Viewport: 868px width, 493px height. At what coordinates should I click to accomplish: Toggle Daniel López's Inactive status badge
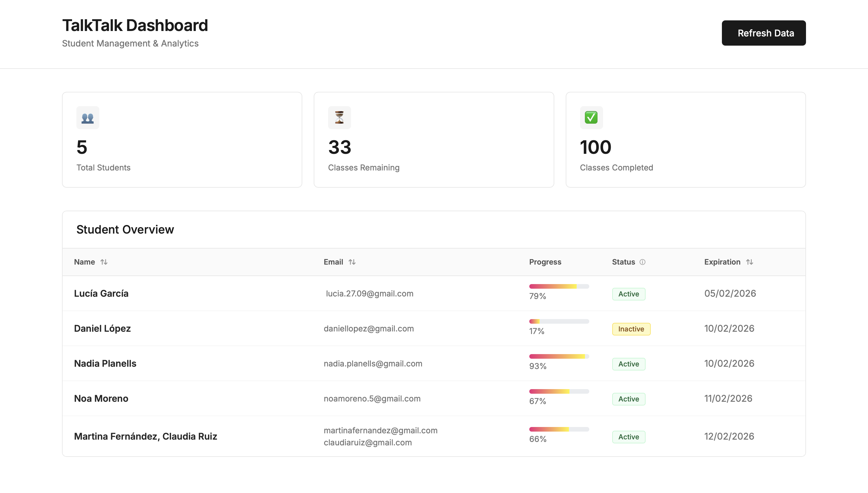[631, 329]
